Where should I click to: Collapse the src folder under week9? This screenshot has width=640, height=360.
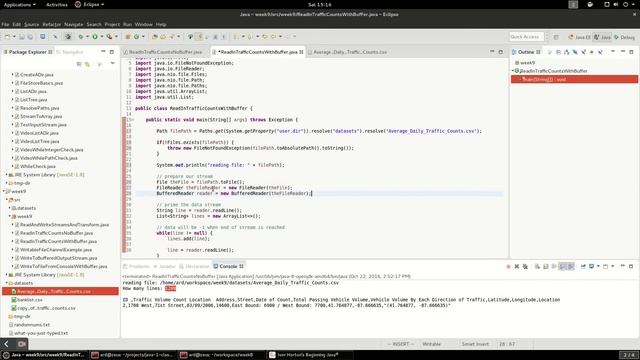[x=7, y=200]
